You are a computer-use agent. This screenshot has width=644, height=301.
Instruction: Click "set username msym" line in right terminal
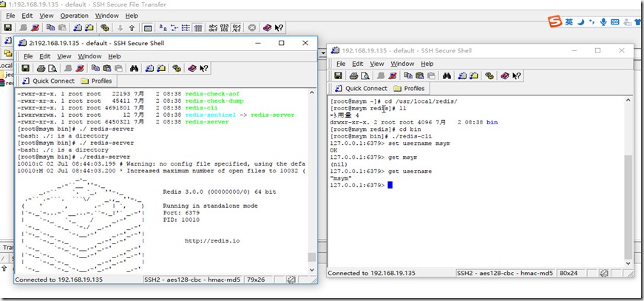click(390, 143)
